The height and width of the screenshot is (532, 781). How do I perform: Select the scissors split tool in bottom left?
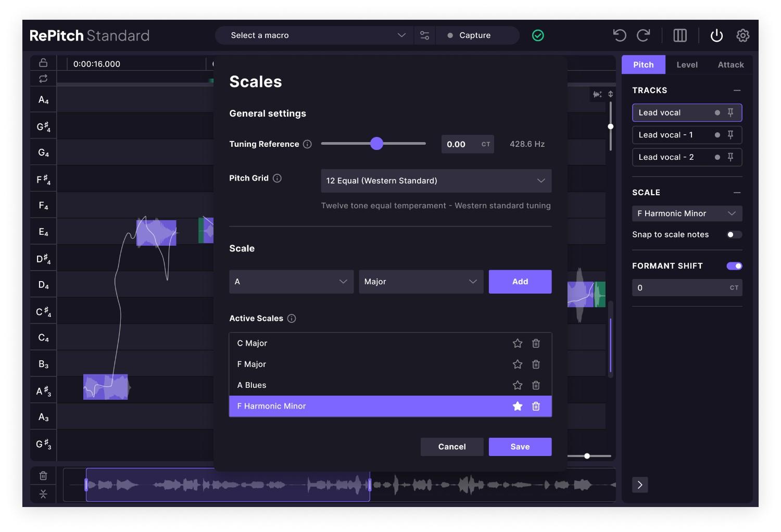pyautogui.click(x=43, y=493)
